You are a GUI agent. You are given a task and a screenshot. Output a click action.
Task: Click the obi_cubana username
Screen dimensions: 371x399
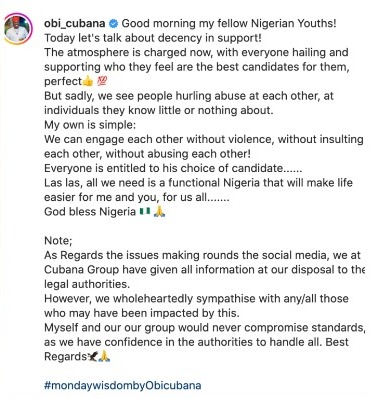pos(75,24)
